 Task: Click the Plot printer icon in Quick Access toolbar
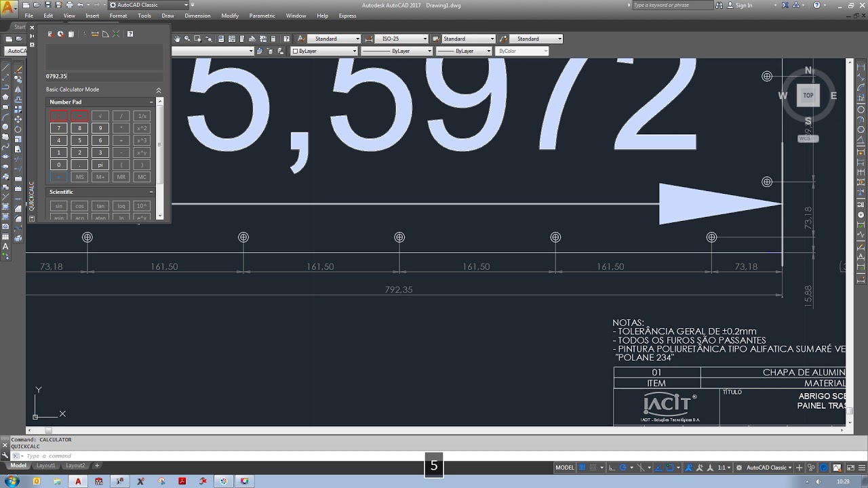69,5
